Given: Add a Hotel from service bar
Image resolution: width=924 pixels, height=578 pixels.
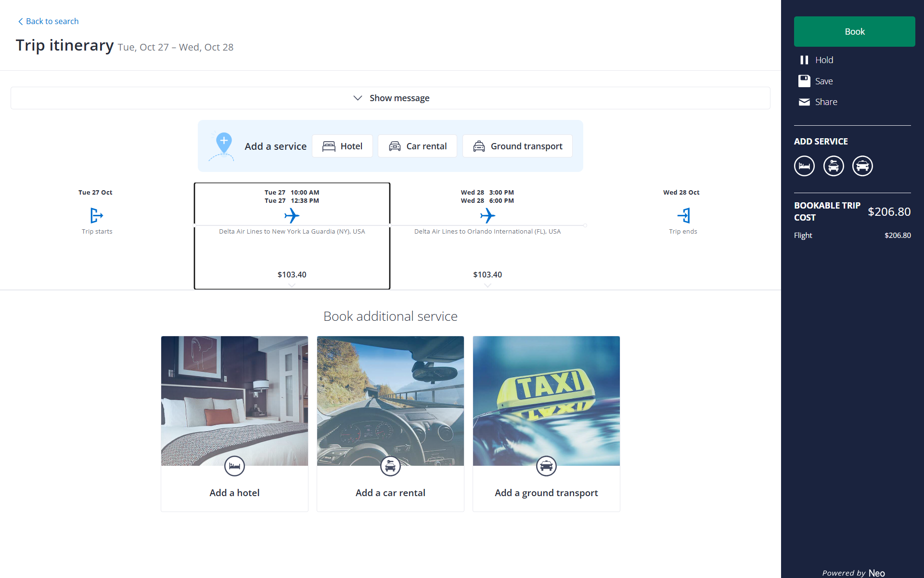Looking at the screenshot, I should (342, 146).
